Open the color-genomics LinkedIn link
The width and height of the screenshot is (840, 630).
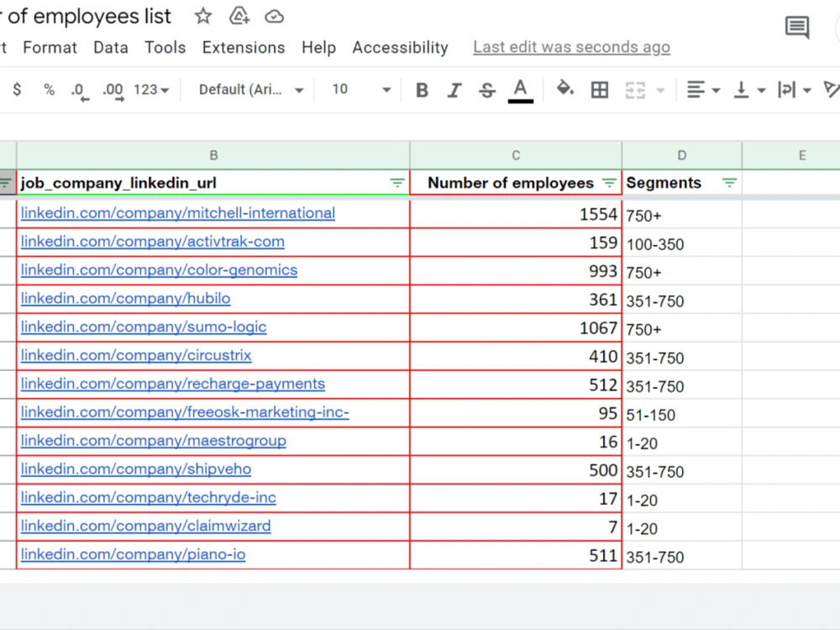159,270
